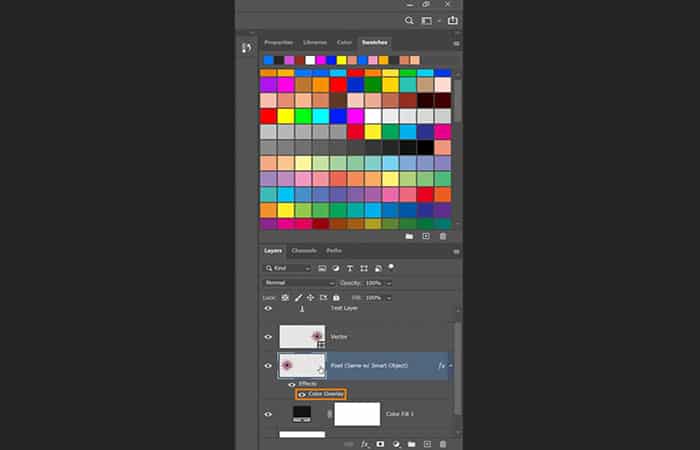700x450 pixels.
Task: Click the Color Fill 1 mask link icon
Action: click(x=330, y=414)
